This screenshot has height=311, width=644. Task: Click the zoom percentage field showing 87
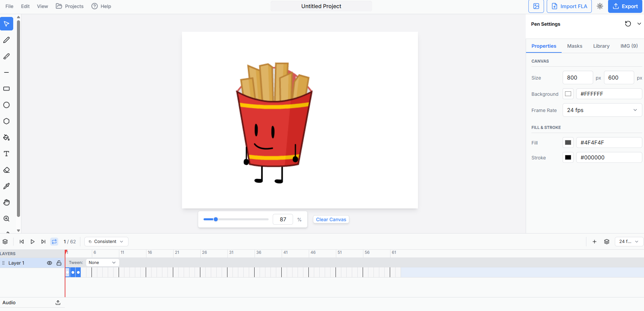pos(283,219)
